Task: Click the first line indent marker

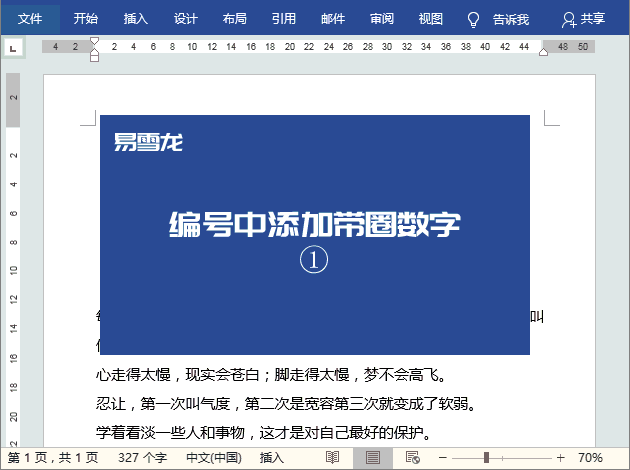Action: (94, 41)
